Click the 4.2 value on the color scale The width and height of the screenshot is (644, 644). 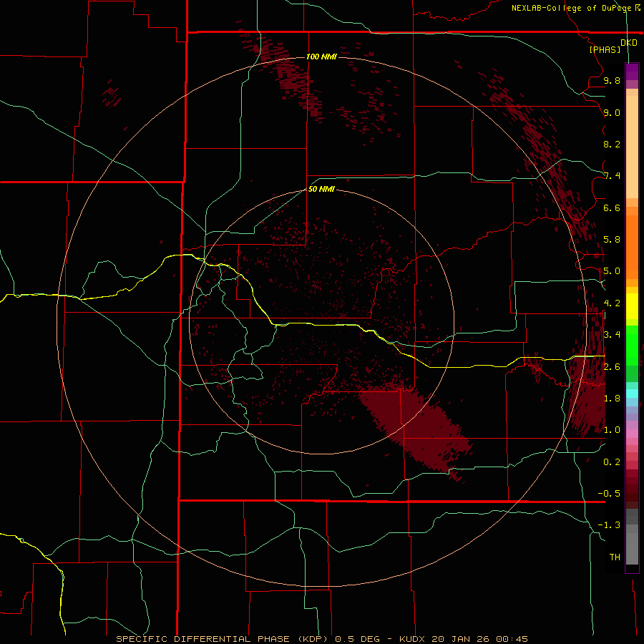pyautogui.click(x=612, y=303)
